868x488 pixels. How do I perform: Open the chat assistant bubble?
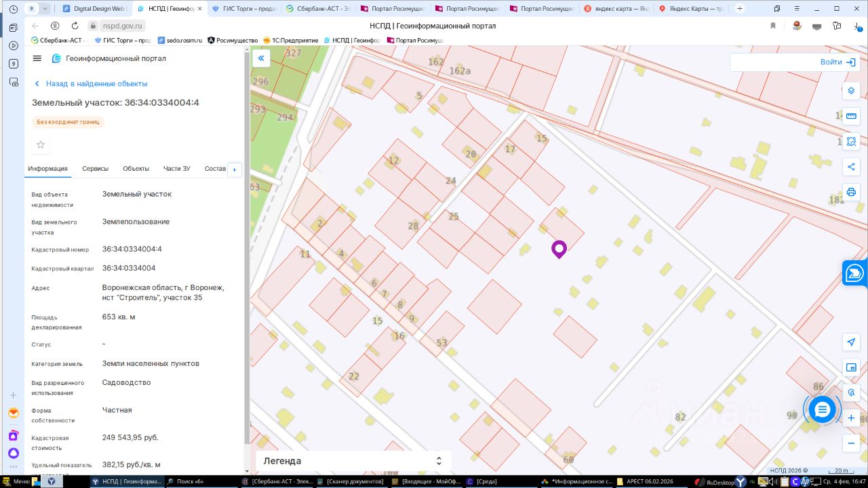click(x=822, y=409)
